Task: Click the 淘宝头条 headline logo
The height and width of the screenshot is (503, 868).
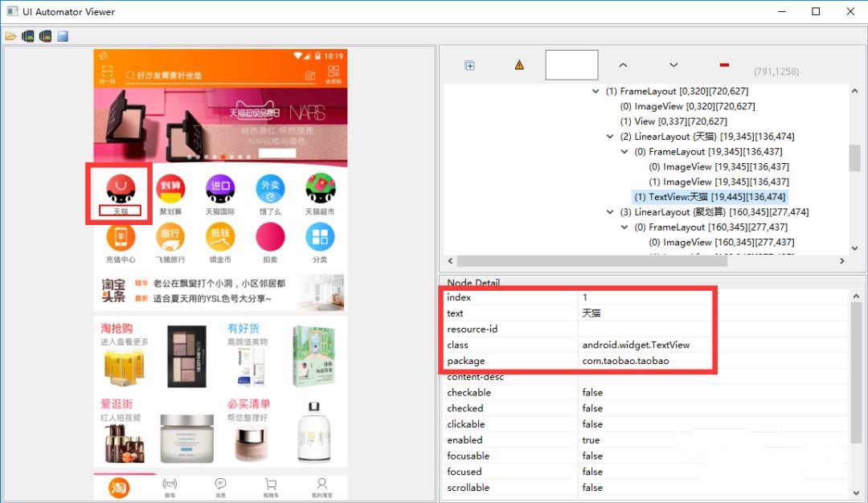Action: (x=113, y=291)
